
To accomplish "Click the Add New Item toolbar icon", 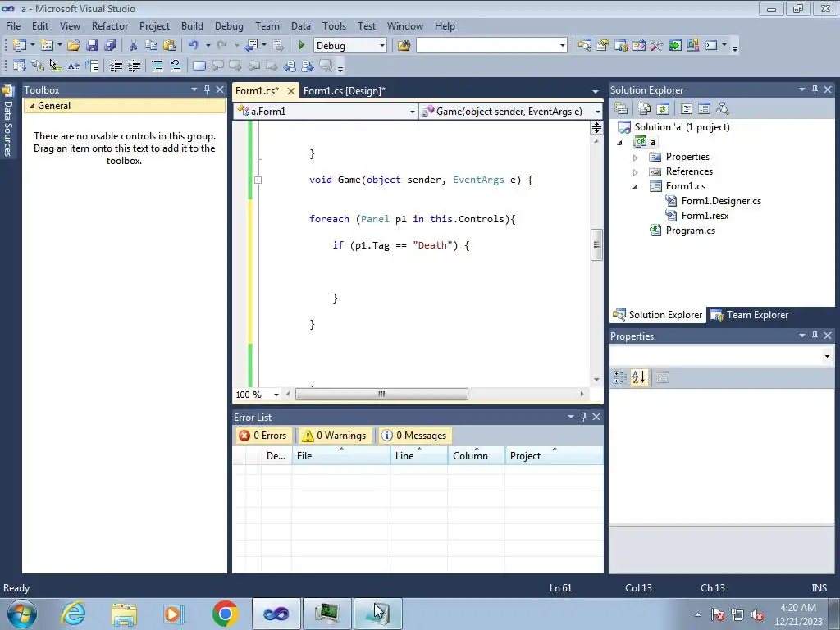I will pyautogui.click(x=47, y=46).
